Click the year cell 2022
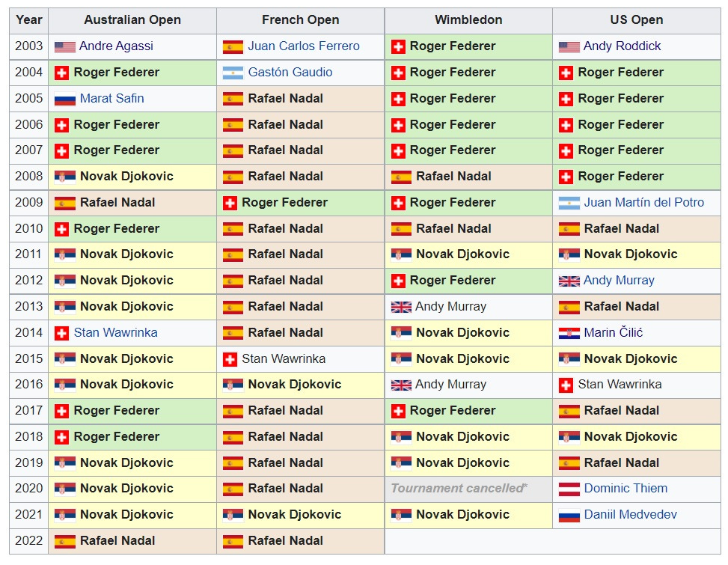The width and height of the screenshot is (728, 565). (28, 541)
